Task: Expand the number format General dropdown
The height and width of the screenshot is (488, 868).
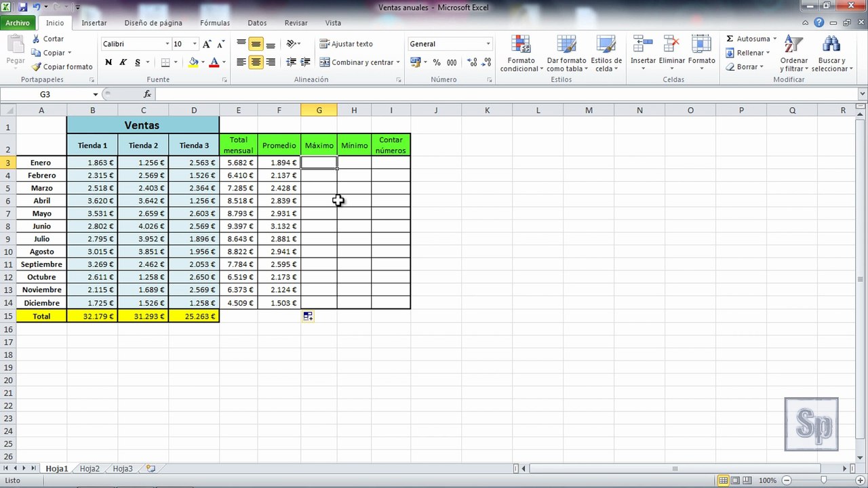Action: pyautogui.click(x=488, y=44)
